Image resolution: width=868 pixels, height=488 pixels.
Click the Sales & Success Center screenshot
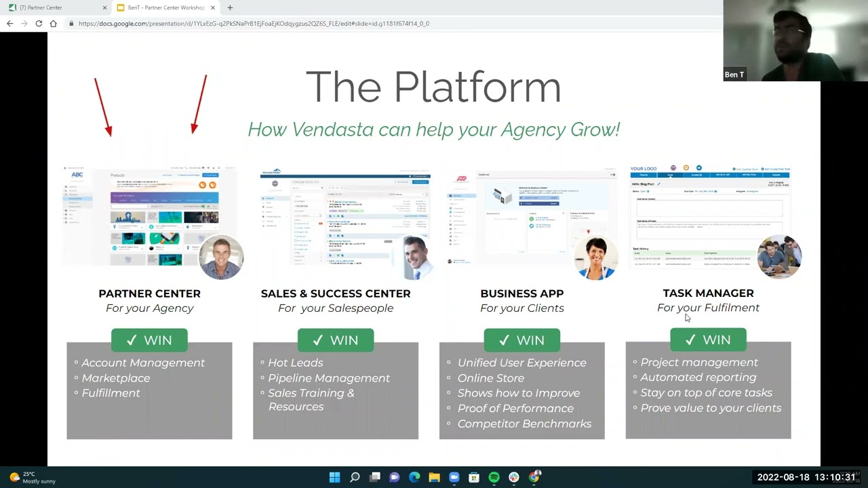coord(344,217)
